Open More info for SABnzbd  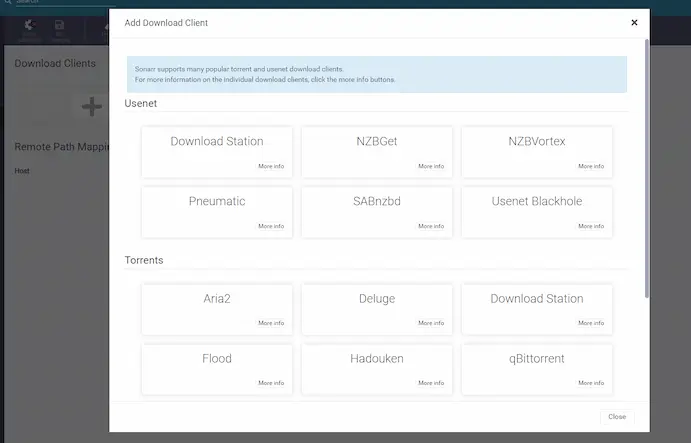coord(431,226)
